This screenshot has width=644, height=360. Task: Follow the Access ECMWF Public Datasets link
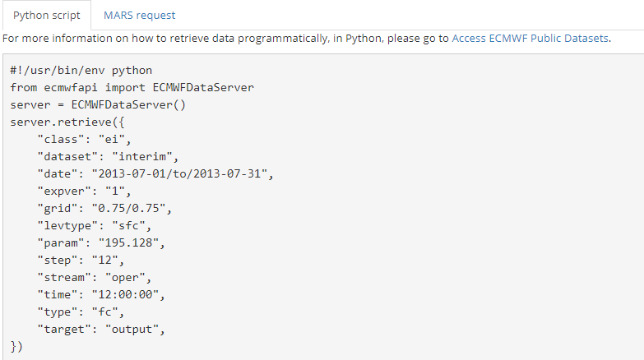[530, 38]
